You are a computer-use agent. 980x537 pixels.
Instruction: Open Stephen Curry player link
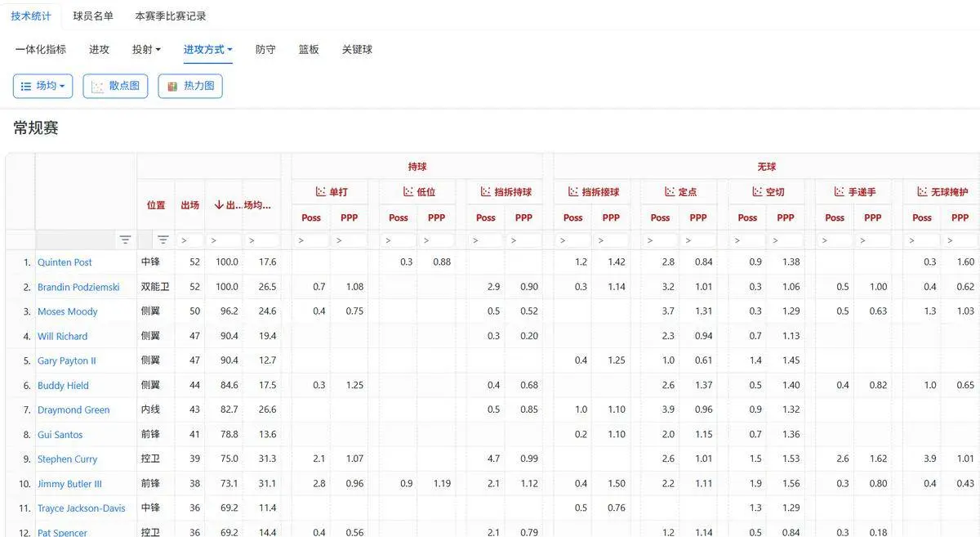67,459
